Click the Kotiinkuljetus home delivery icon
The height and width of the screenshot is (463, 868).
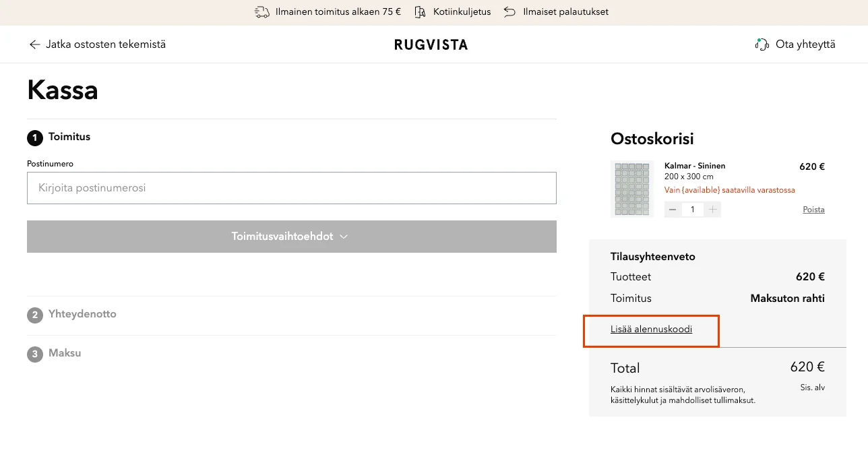click(421, 11)
